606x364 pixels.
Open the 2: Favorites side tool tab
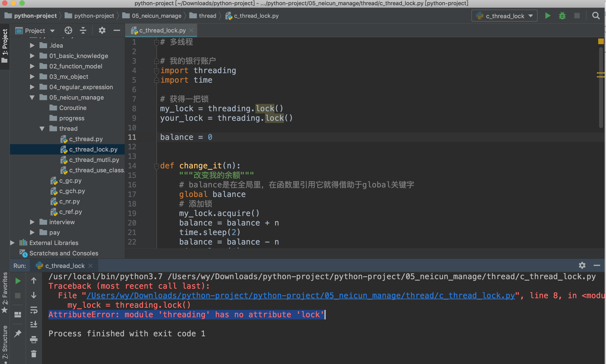tap(5, 293)
